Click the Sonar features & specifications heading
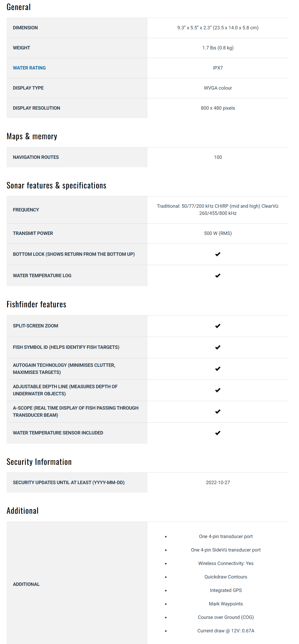Image resolution: width=299 pixels, height=644 pixels. (x=56, y=186)
